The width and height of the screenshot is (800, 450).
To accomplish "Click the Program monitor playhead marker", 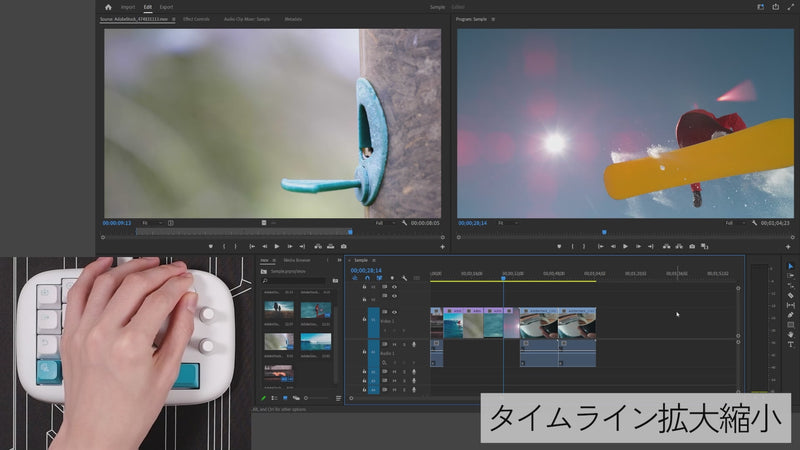I will tap(604, 232).
